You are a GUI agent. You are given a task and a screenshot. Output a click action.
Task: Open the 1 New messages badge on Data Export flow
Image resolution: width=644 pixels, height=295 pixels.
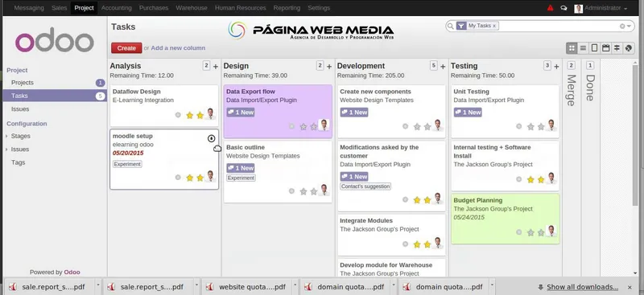240,113
